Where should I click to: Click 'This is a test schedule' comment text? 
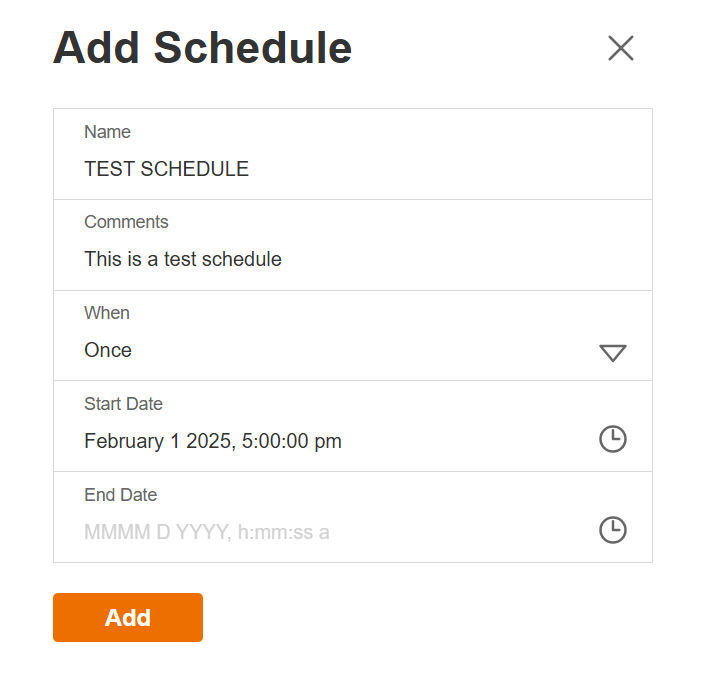183,259
